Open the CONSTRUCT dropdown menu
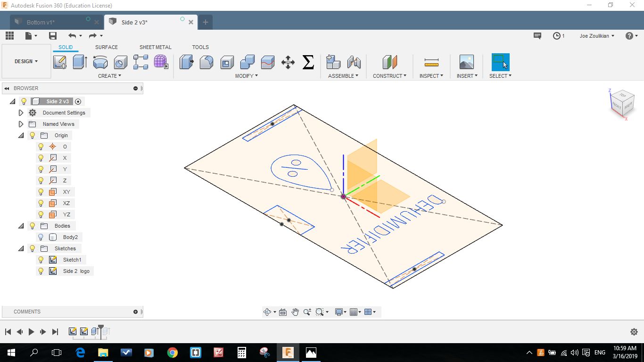The width and height of the screenshot is (644, 362). [389, 76]
